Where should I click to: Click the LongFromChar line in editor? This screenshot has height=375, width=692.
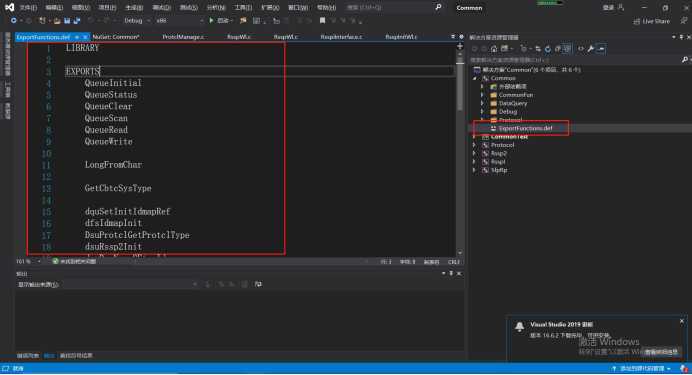[x=113, y=165]
